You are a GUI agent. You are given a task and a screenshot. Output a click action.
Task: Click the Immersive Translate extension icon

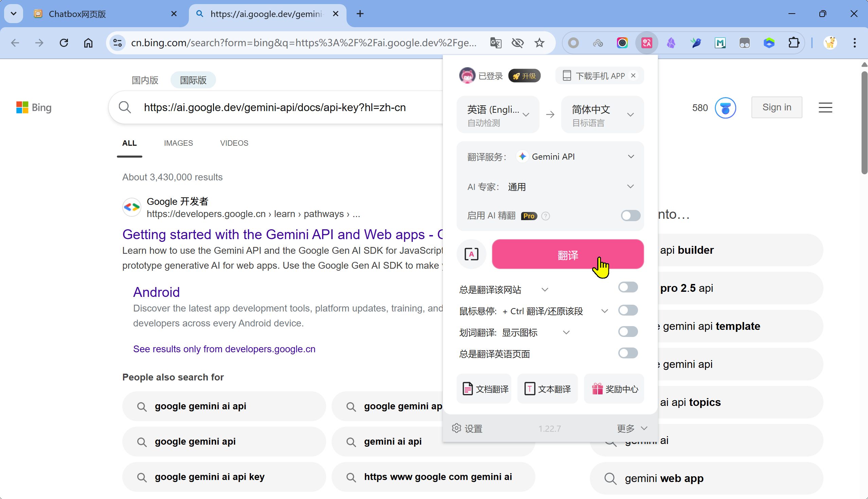tap(646, 43)
